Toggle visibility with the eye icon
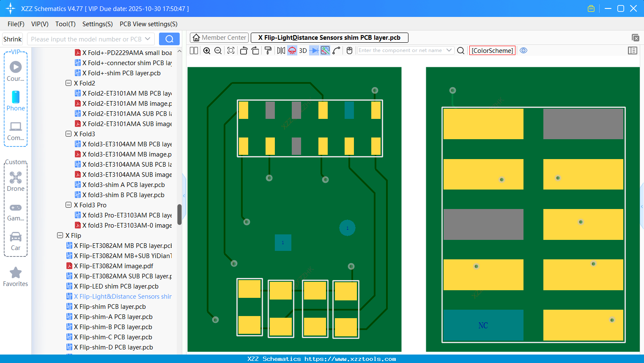 click(523, 50)
